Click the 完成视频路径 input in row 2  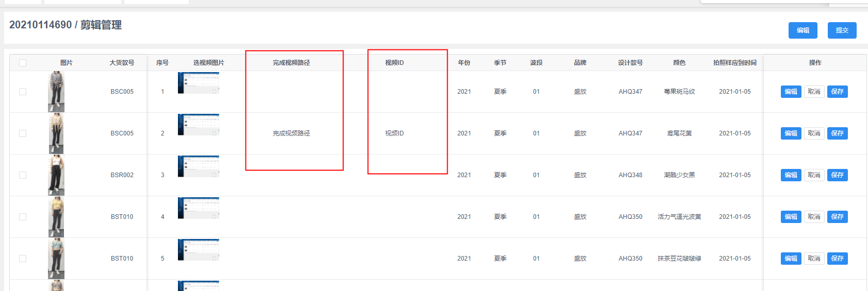pos(291,133)
